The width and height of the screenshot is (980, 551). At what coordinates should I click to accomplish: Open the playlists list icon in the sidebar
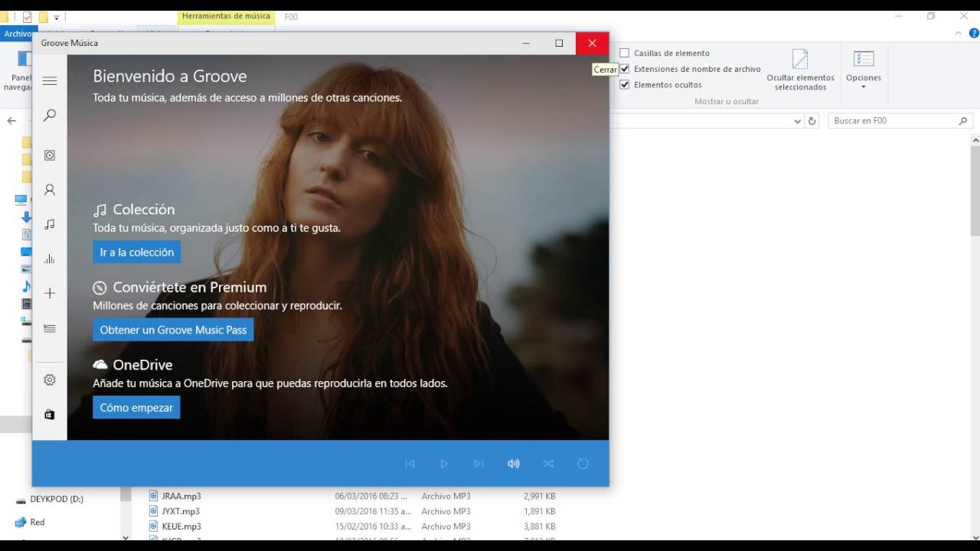pyautogui.click(x=50, y=328)
